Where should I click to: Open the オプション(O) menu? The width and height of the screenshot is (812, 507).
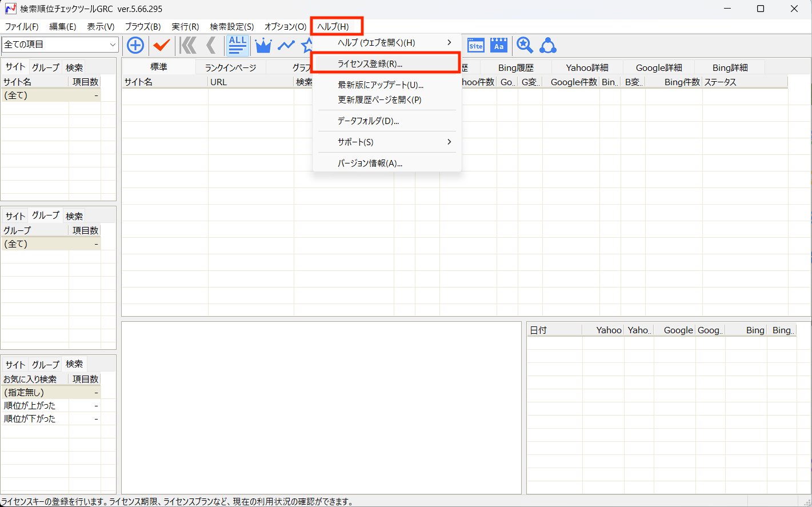click(x=285, y=26)
